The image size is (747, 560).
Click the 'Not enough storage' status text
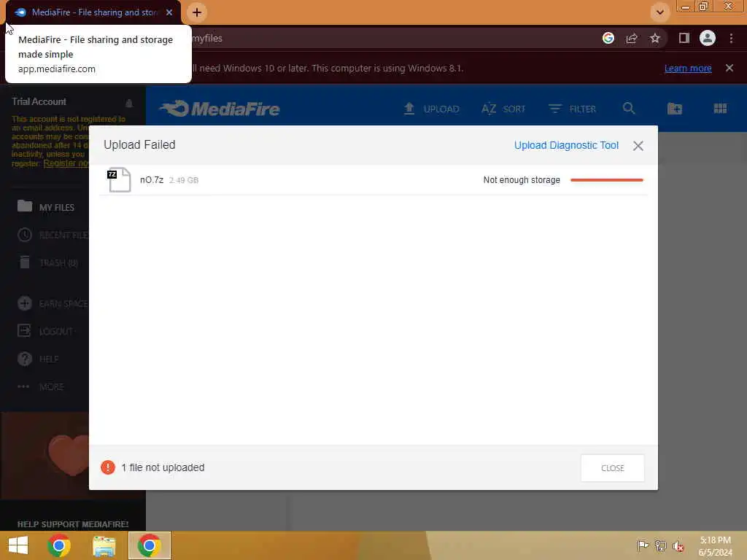tap(522, 180)
